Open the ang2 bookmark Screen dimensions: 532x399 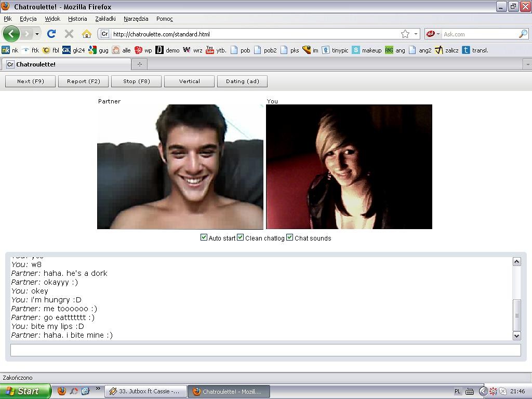(420, 50)
